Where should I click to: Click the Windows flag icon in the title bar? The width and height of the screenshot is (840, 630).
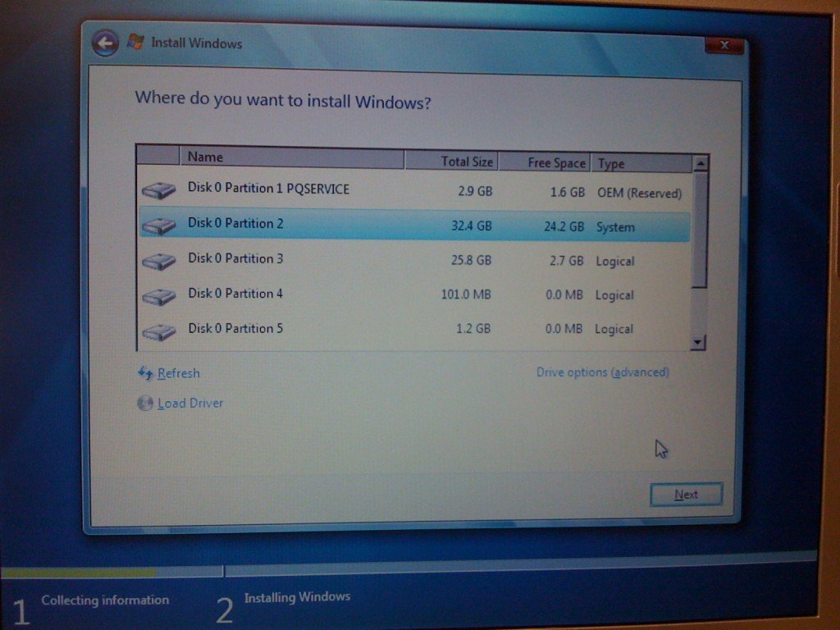coord(134,42)
